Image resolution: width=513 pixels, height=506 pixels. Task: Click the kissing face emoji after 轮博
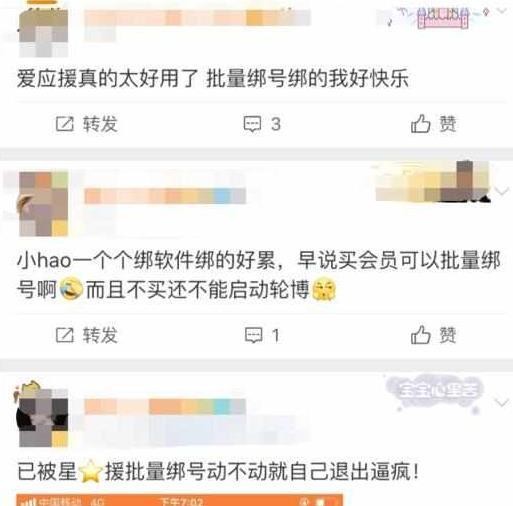(x=323, y=289)
